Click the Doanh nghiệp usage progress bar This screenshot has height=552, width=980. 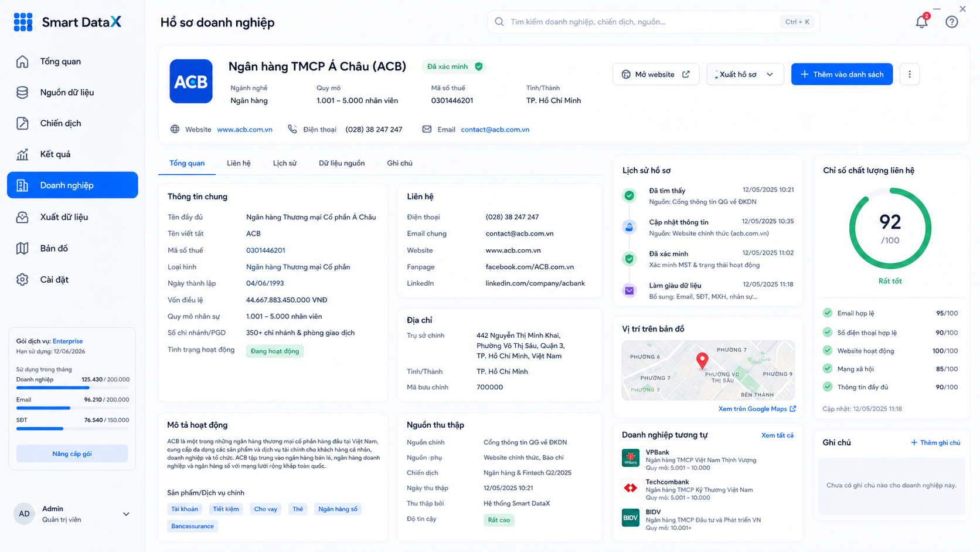tap(72, 388)
